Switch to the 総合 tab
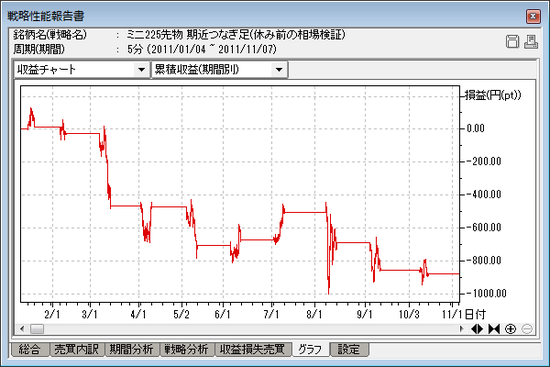Image resolution: width=550 pixels, height=367 pixels. tap(30, 349)
